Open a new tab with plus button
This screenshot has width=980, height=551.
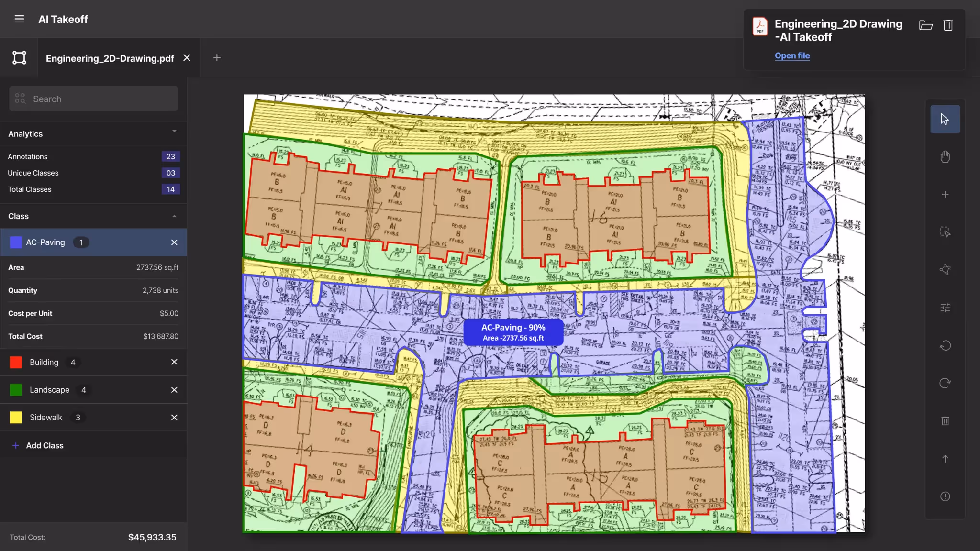(217, 58)
